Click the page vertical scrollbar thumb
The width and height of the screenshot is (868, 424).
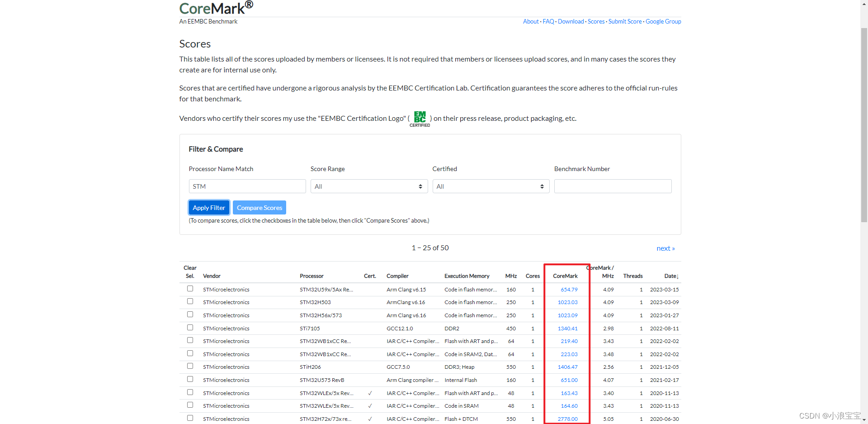864,125
